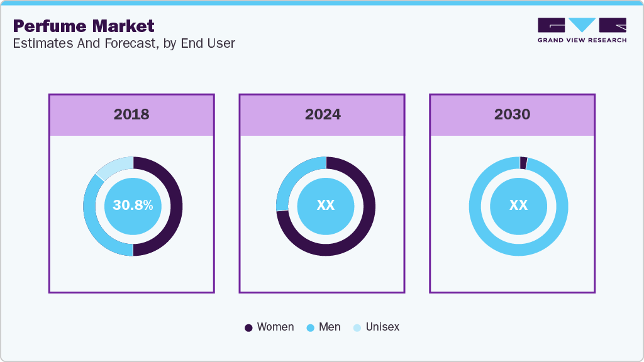Select the Unisex legend label

[382, 327]
